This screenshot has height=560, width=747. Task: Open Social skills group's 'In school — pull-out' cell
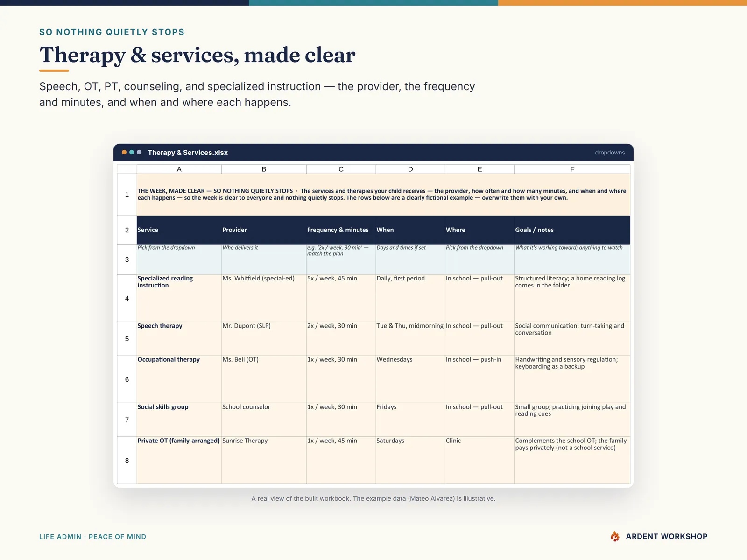point(479,420)
